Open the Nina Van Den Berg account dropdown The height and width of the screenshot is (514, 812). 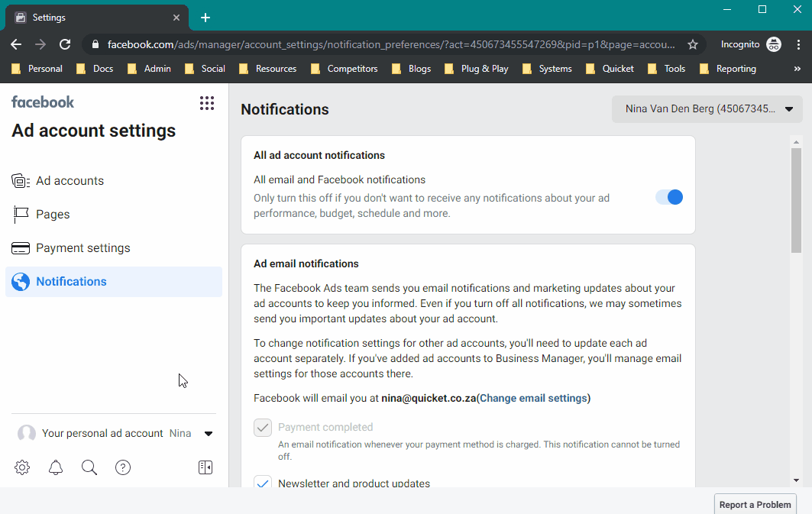[x=707, y=109]
